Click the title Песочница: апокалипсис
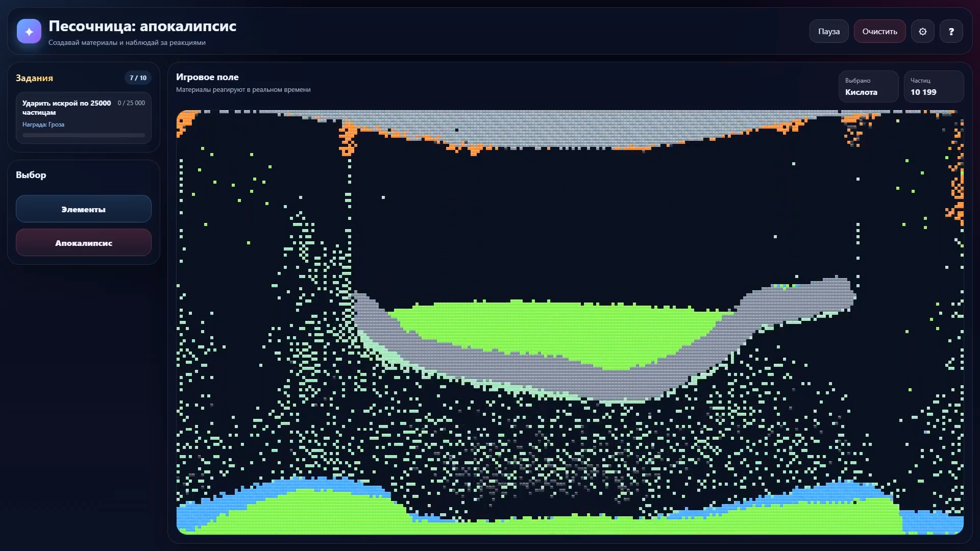The width and height of the screenshot is (980, 551). (142, 26)
